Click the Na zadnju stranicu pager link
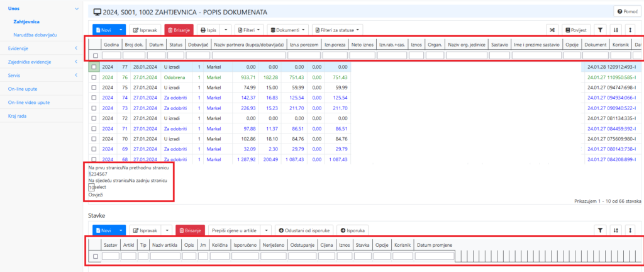644x272 pixels. click(148, 180)
